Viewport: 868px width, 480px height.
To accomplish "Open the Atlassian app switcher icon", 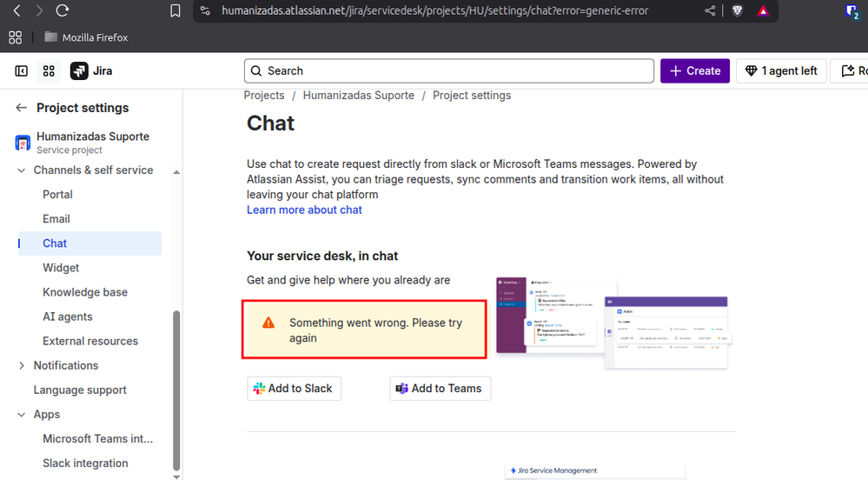I will (49, 71).
